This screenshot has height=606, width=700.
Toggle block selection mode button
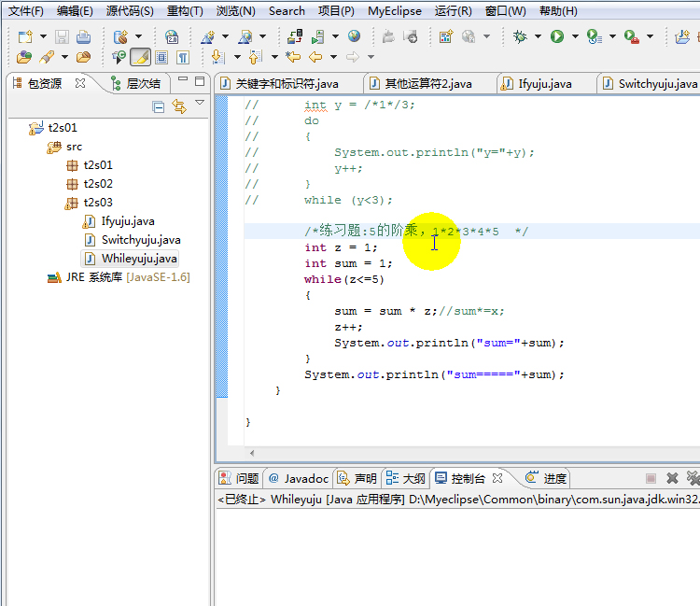[x=161, y=57]
